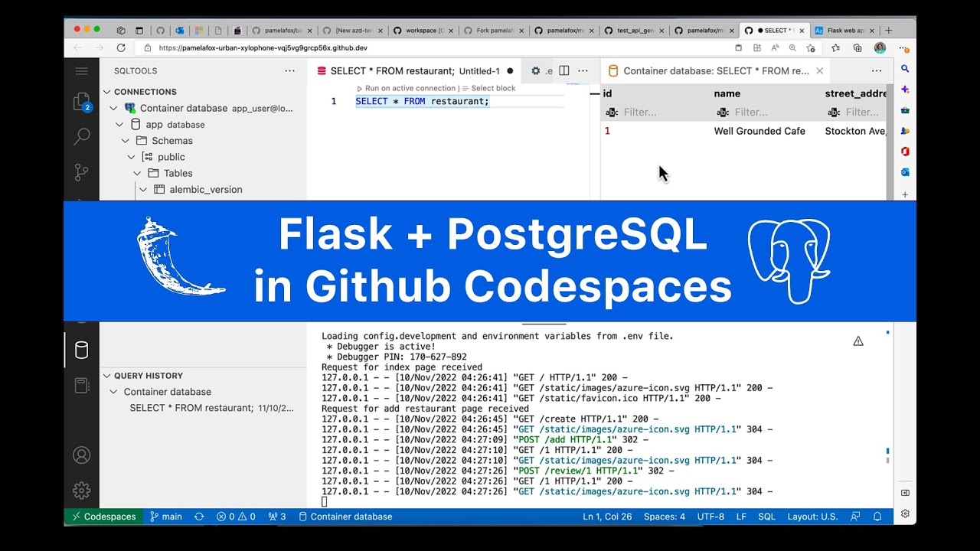Collapse Container database under Query History
980x551 pixels.
point(113,392)
